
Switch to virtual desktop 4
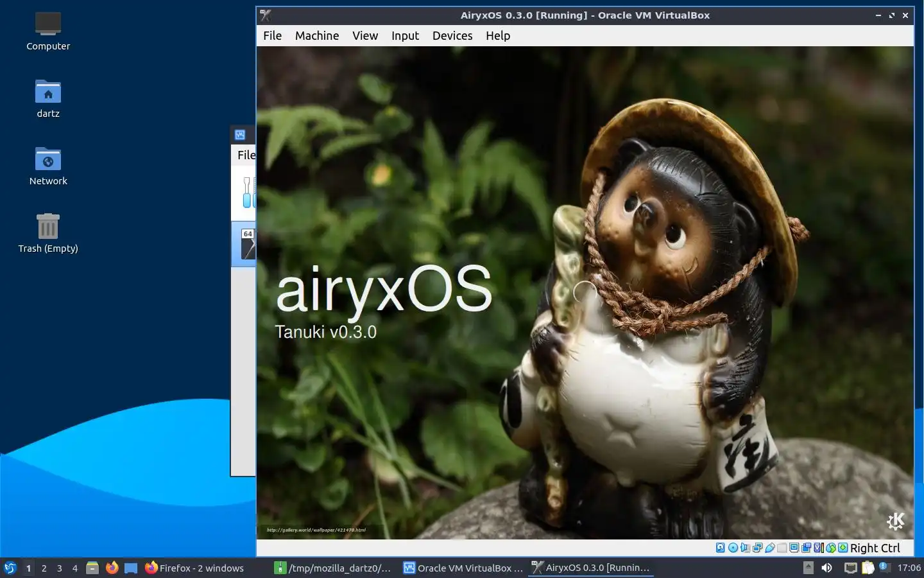tap(74, 568)
